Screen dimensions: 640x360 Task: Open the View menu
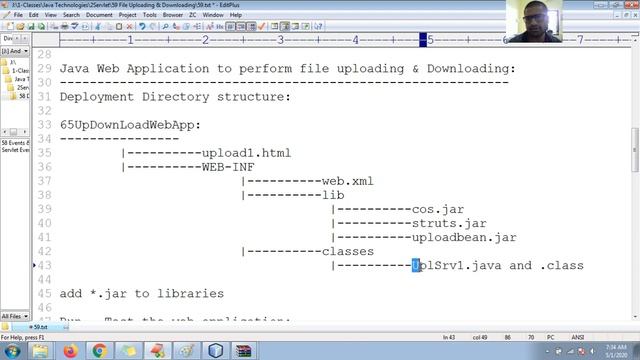pos(51,15)
